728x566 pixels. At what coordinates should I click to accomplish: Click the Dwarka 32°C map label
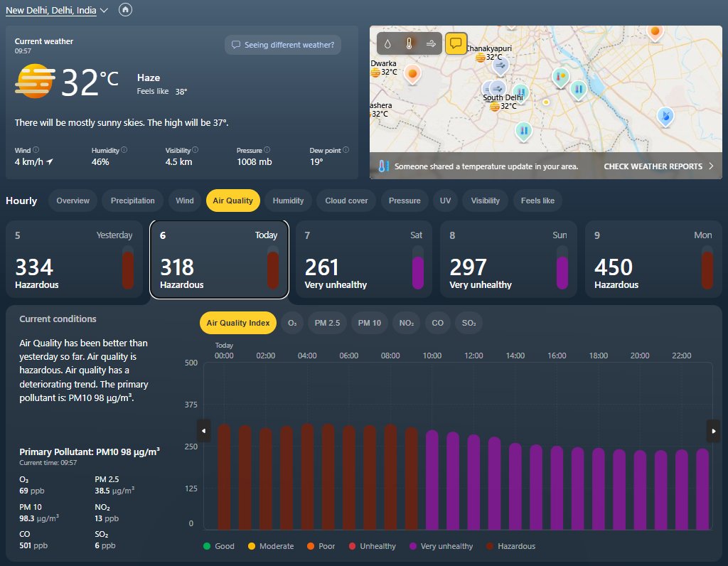coord(383,68)
